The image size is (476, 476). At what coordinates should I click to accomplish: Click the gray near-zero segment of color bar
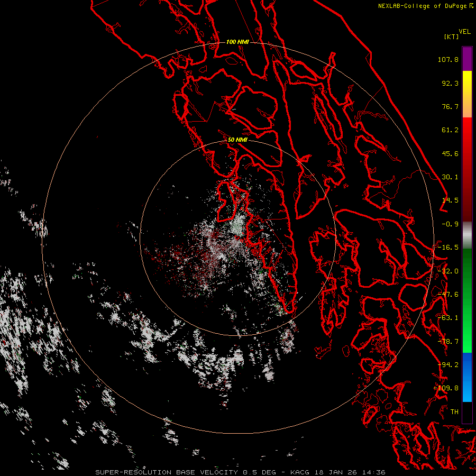[x=467, y=235]
